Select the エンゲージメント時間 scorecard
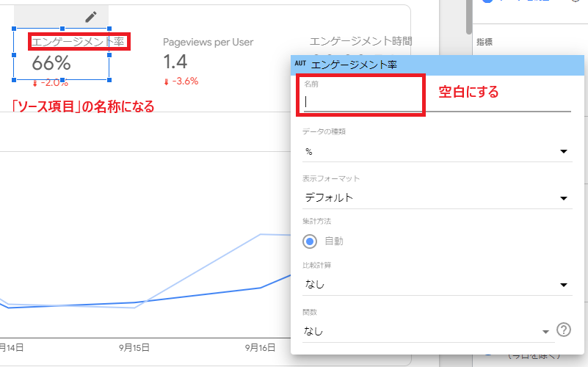Image resolution: width=588 pixels, height=367 pixels. [x=360, y=43]
